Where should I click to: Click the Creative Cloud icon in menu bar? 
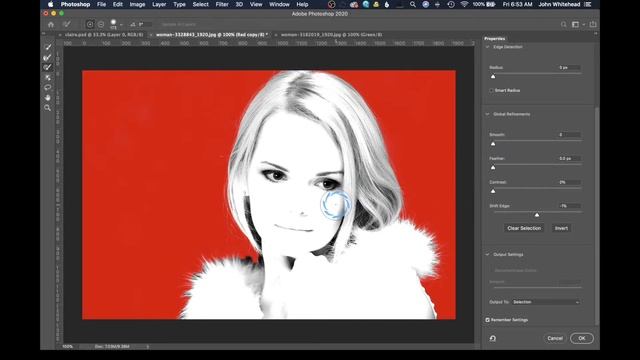point(354,4)
